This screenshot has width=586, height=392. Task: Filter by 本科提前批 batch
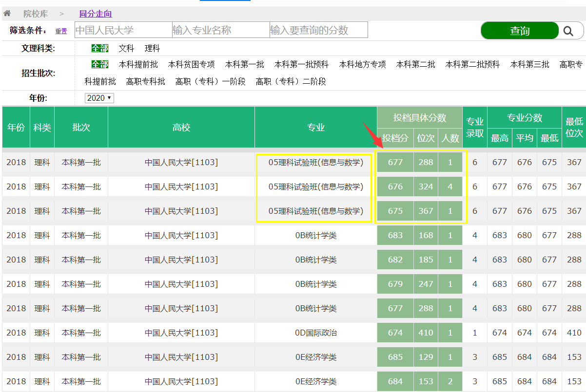(x=138, y=64)
